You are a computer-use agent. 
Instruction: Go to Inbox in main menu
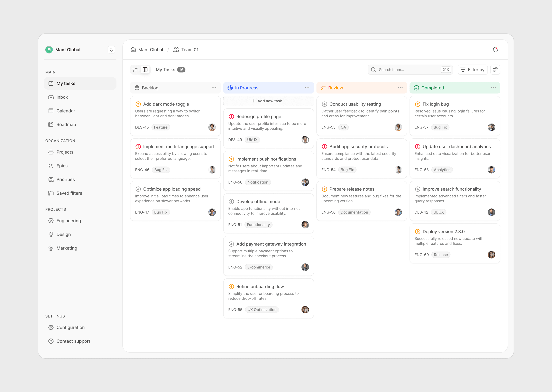tap(62, 97)
